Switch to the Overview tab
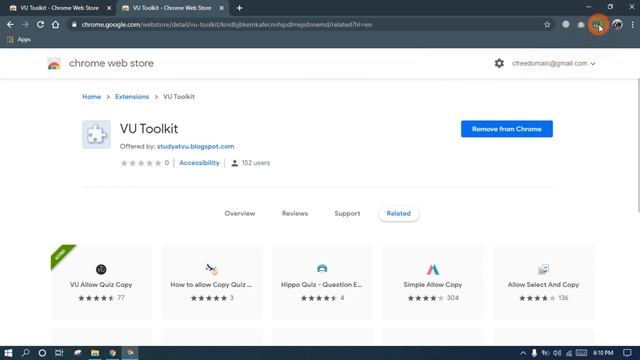The height and width of the screenshot is (360, 640). tap(240, 213)
